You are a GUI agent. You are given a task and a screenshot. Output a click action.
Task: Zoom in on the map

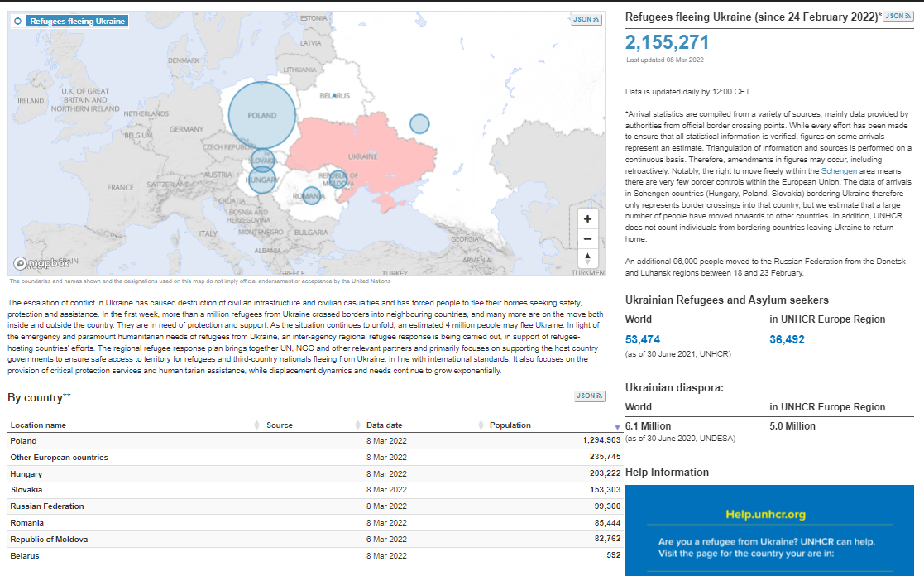coord(587,218)
